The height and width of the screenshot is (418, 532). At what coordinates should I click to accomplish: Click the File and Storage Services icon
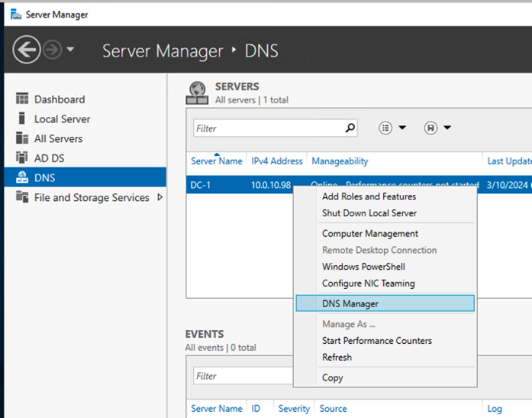21,197
